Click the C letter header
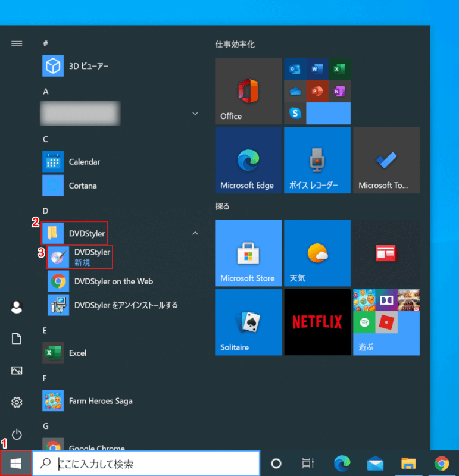Screen dimensions: 459x476 [45, 139]
